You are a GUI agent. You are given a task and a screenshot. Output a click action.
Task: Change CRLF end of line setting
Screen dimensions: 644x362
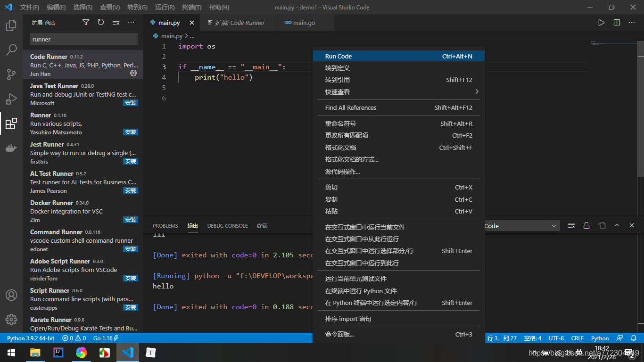pos(578,338)
